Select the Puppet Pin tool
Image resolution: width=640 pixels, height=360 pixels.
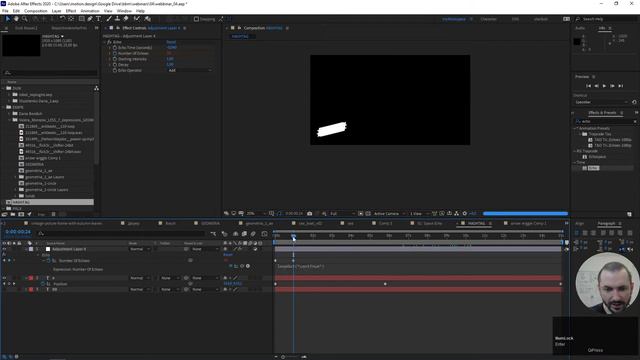[x=147, y=19]
